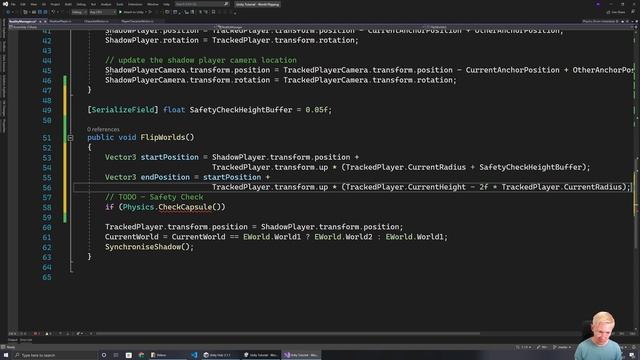Open the Windows Start menu
Screen dimensions: 640x360
[6, 355]
